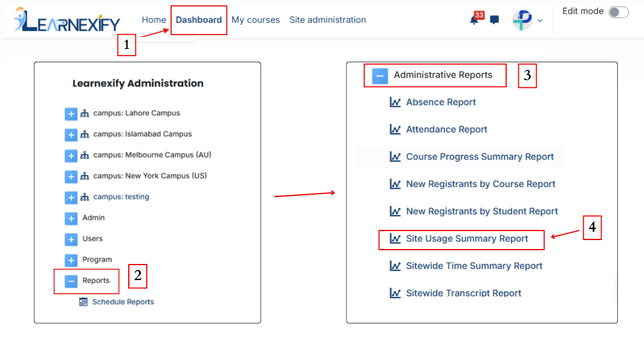
Task: Expand the Melbourne Campus (AU) node
Action: [x=71, y=156]
